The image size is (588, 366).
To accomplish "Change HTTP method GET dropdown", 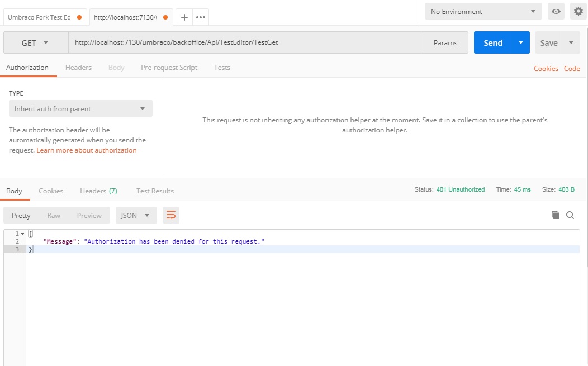I will 36,43.
